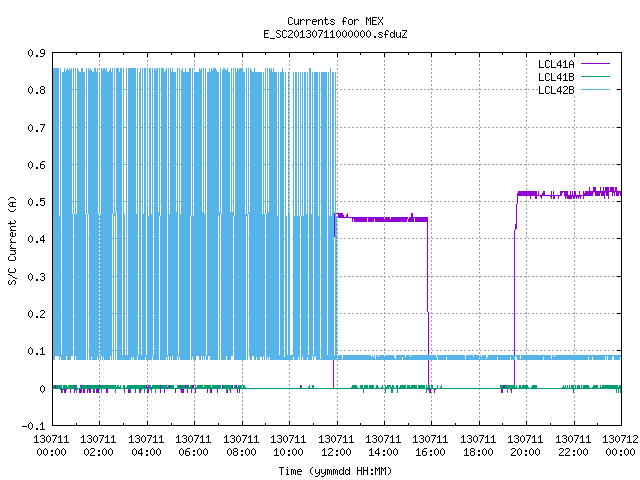Click the x-axis time label '14:00'
Image resolution: width=640 pixels, height=480 pixels.
(x=383, y=452)
